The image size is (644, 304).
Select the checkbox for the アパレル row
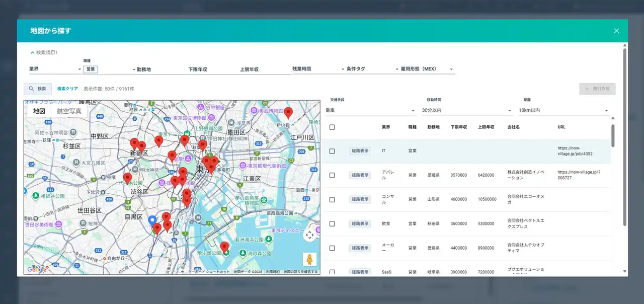[x=332, y=175]
